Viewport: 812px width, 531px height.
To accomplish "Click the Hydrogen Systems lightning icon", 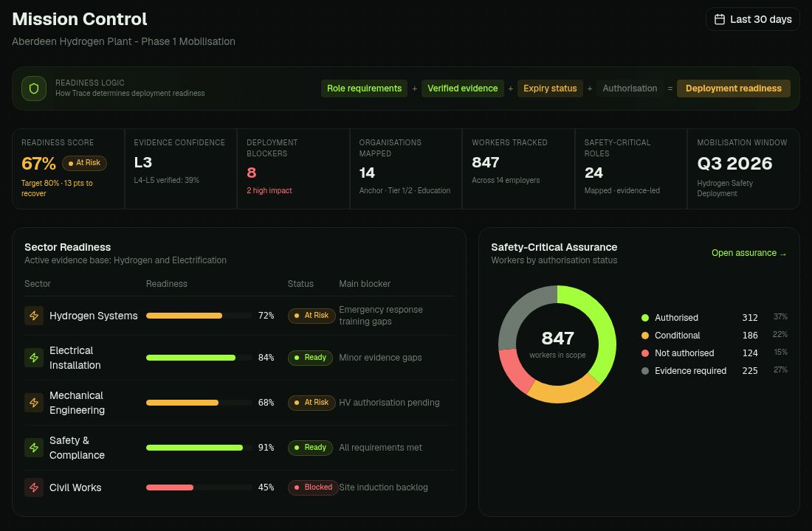I will pyautogui.click(x=34, y=316).
